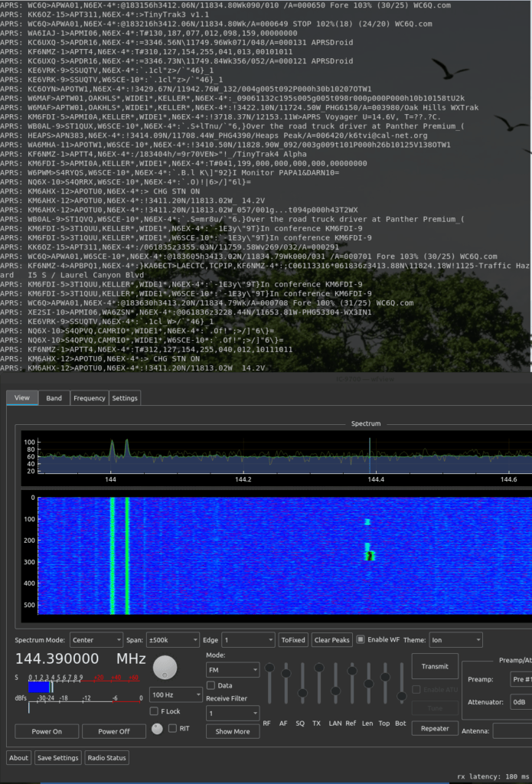Click the Clear Peaks button
The width and height of the screenshot is (532, 784).
point(332,639)
